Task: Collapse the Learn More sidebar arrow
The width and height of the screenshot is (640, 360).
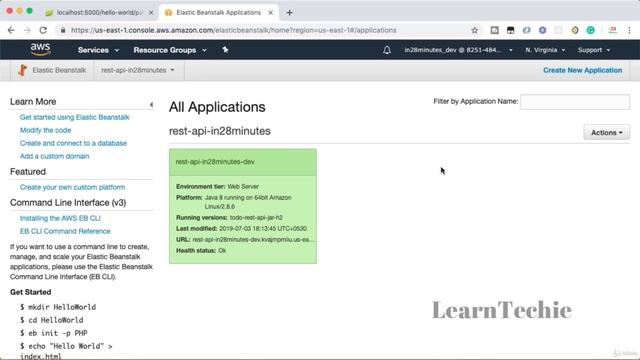Action: tap(151, 104)
